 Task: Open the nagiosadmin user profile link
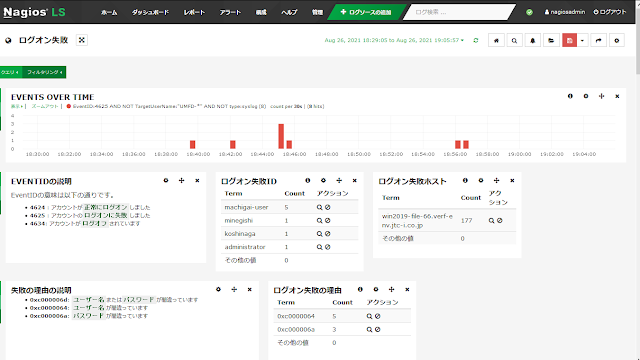pos(564,12)
